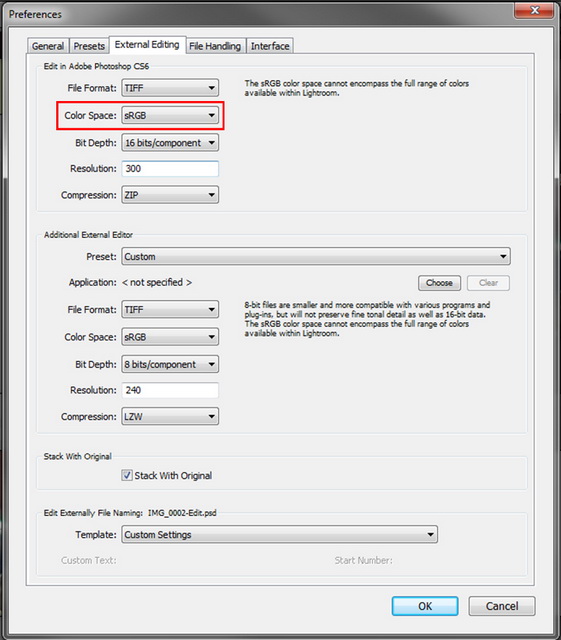Open Photoshop File Format TIFF dropdown

[170, 88]
